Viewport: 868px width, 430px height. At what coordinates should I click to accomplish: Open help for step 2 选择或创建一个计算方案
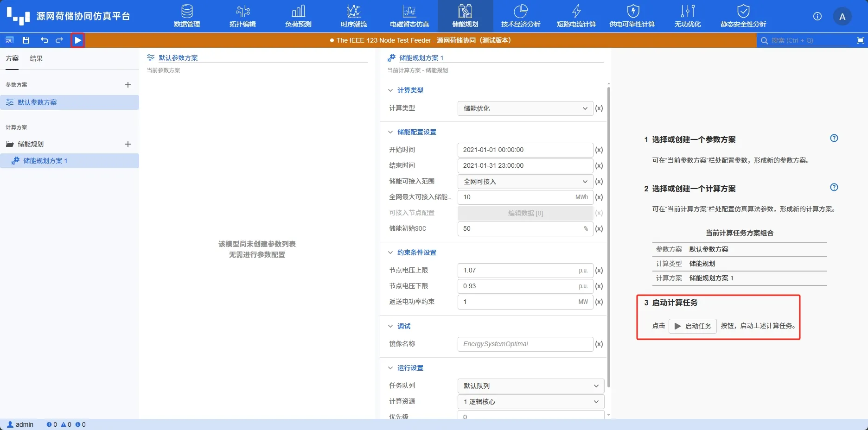[834, 187]
